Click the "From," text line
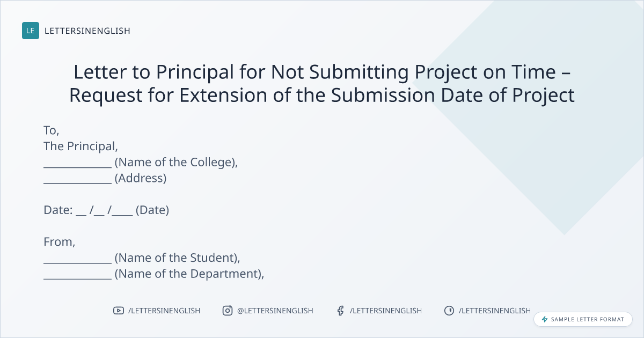This screenshot has height=338, width=644. (60, 242)
